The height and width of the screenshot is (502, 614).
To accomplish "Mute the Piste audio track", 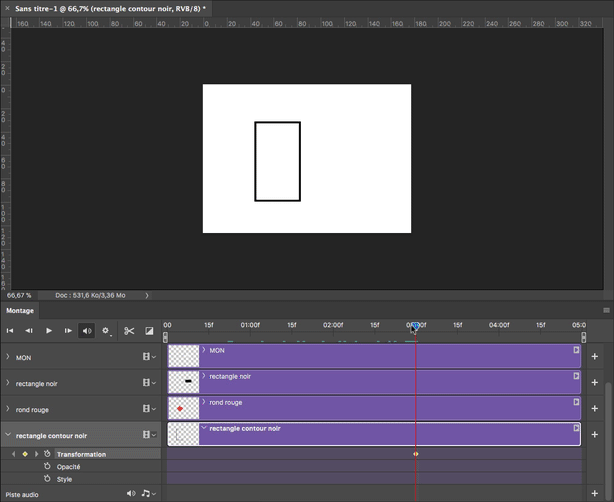I will [x=131, y=493].
